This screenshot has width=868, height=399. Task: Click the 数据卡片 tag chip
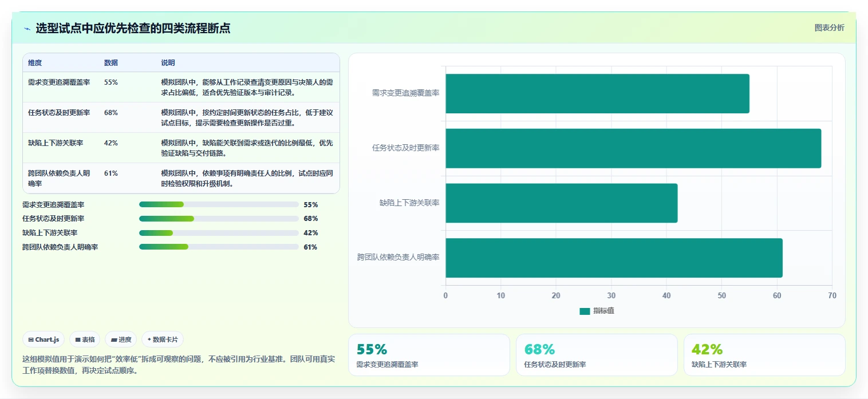coord(163,339)
